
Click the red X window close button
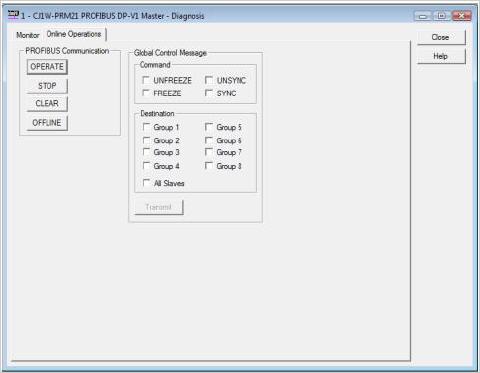(462, 16)
